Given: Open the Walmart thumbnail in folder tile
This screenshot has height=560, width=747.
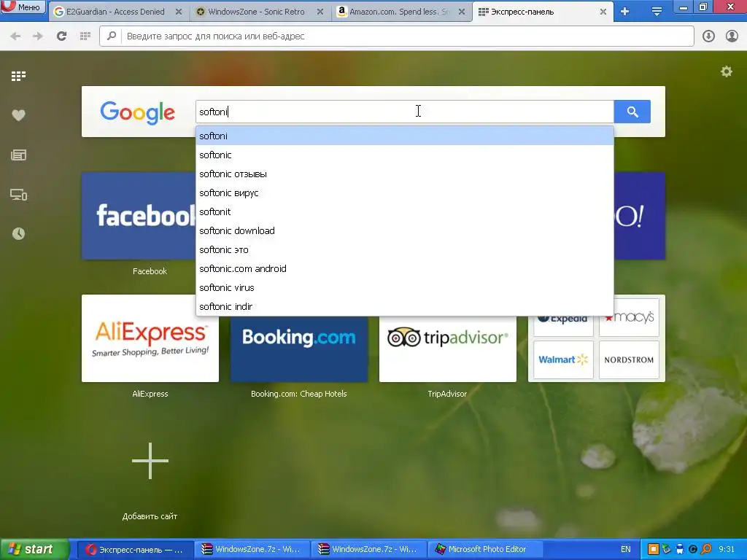Looking at the screenshot, I should coord(563,359).
